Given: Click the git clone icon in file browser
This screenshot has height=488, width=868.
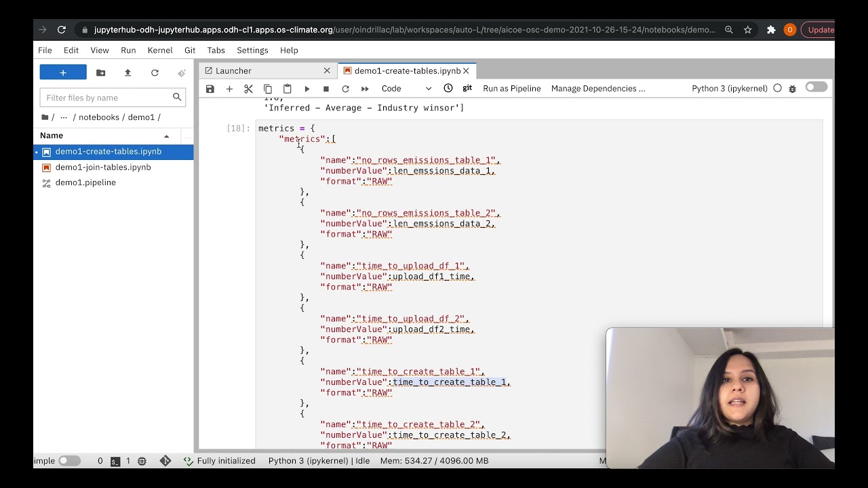Looking at the screenshot, I should coord(181,73).
